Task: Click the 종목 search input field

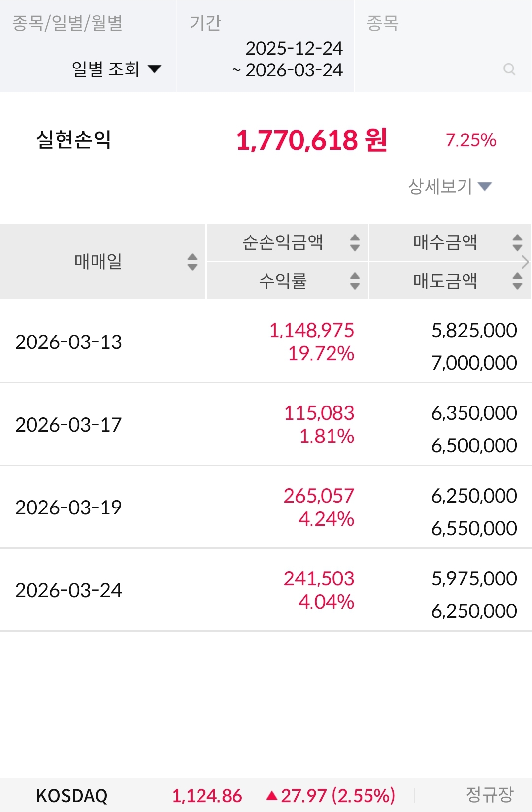Action: click(x=443, y=46)
